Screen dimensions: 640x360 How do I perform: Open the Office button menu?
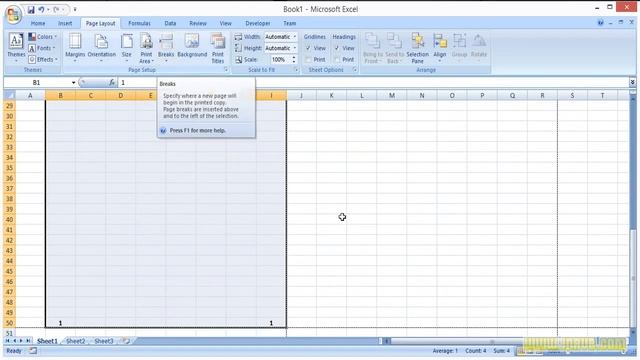13,15
